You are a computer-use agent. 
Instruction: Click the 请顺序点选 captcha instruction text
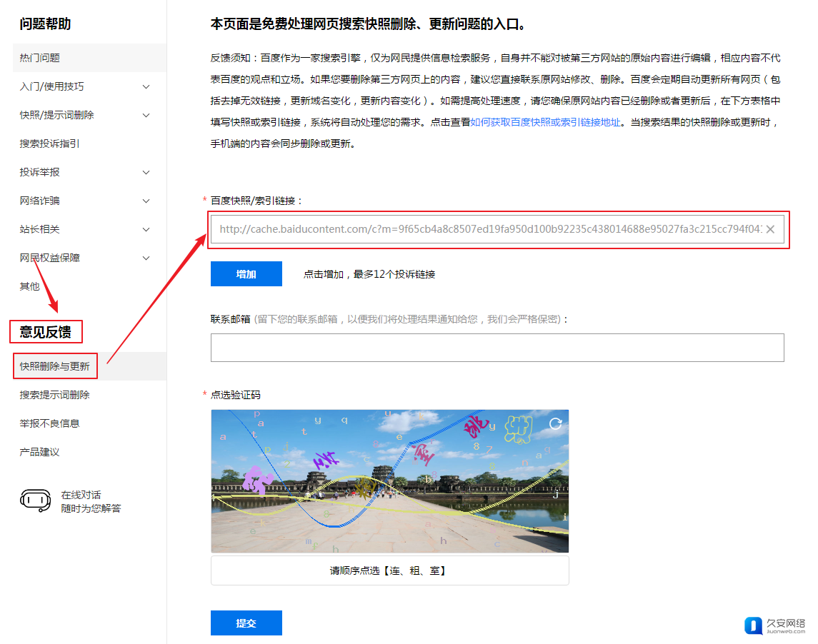[x=389, y=570]
